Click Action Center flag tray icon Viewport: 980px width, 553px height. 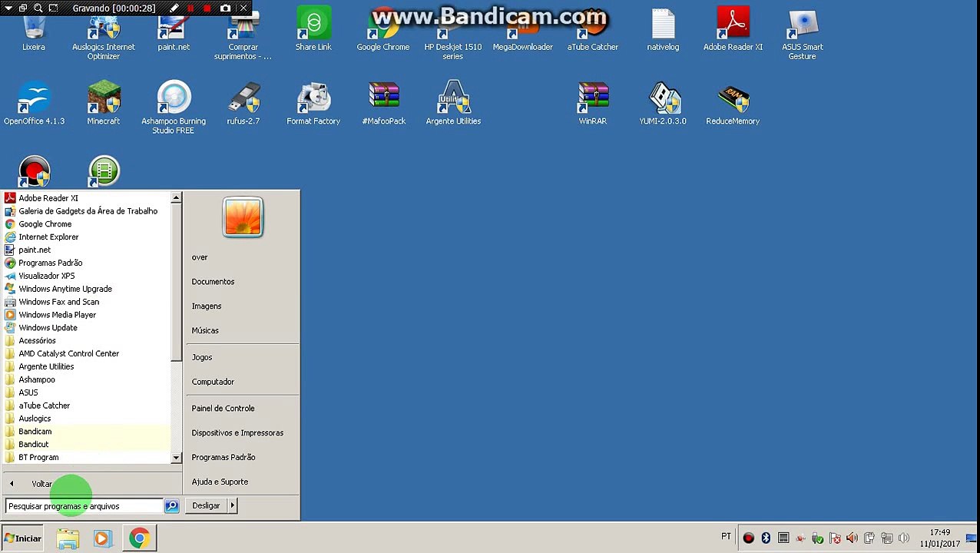click(835, 538)
